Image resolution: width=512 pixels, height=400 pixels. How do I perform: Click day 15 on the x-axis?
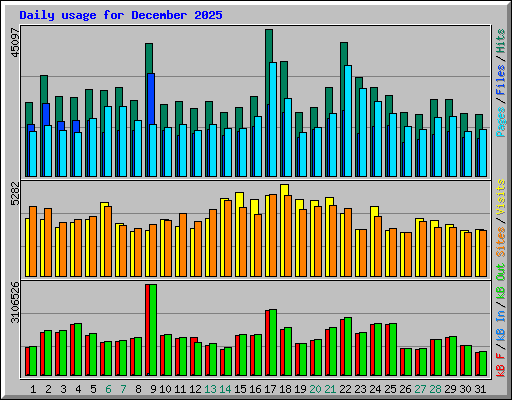coord(240,389)
